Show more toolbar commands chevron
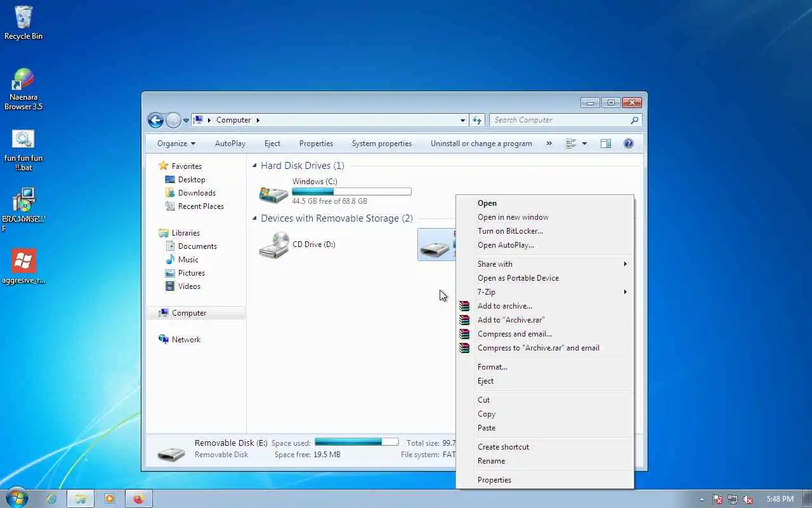Screen dimensions: 812x508 coord(549,144)
